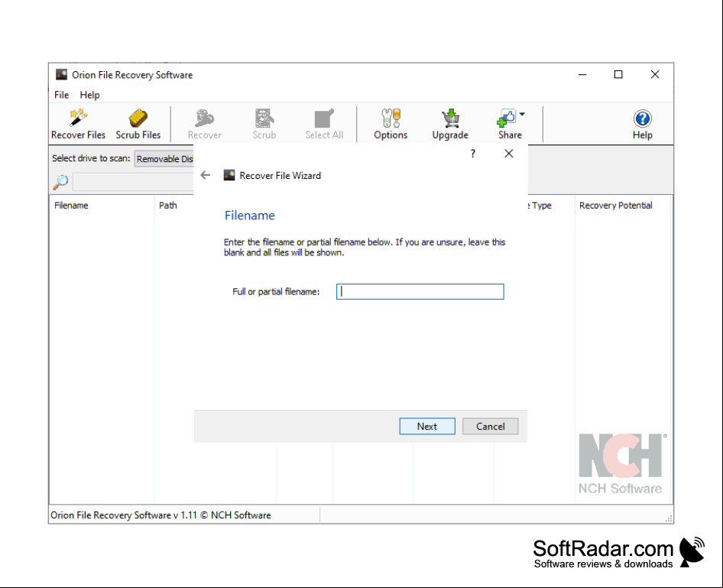Focus the Full or partial filename field
The width and height of the screenshot is (723, 588).
(420, 291)
